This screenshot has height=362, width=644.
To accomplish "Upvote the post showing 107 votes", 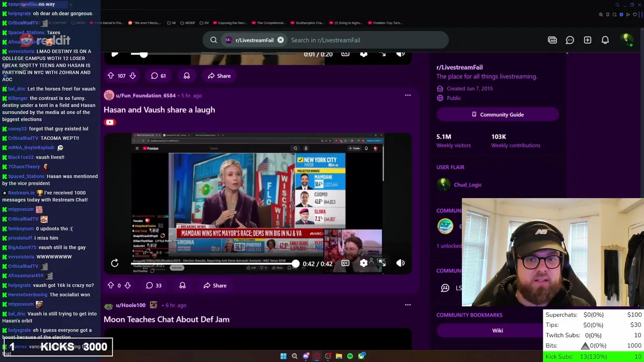I will 111,76.
